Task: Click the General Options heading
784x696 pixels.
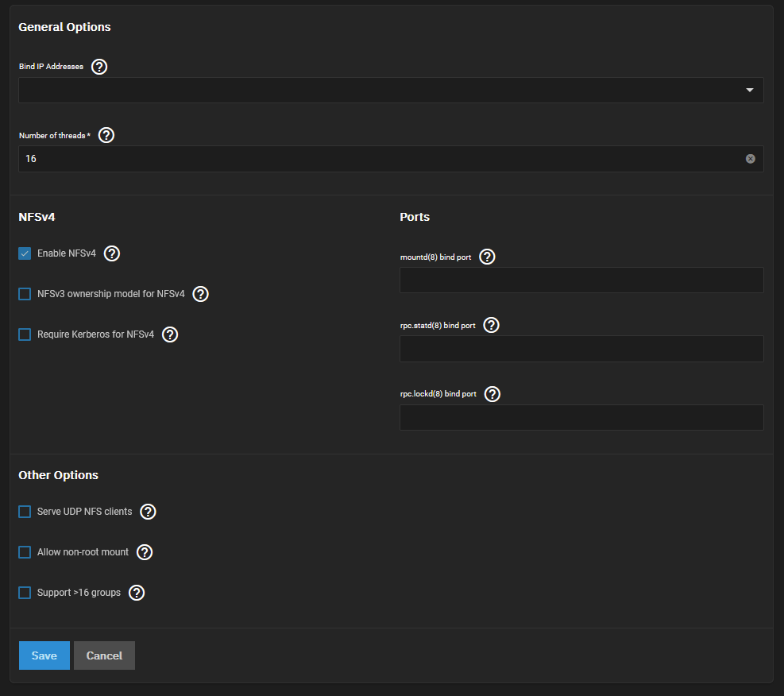Action: (64, 27)
